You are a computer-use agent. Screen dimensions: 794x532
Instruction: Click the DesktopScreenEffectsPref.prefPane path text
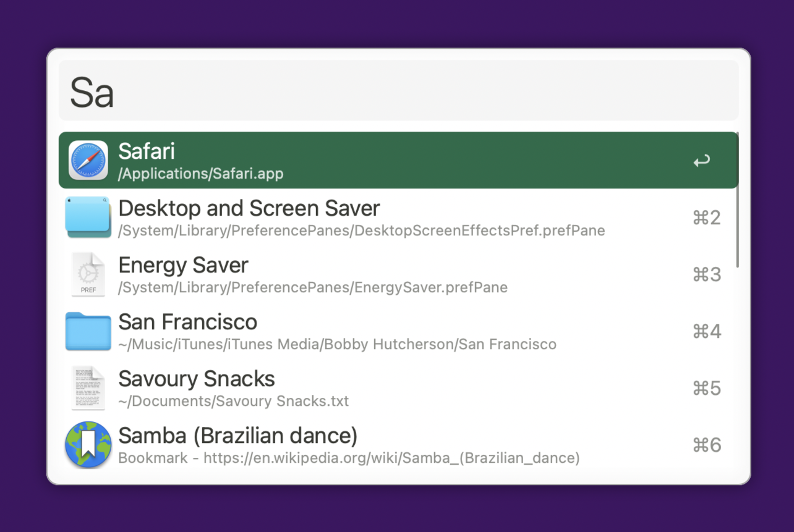(361, 230)
